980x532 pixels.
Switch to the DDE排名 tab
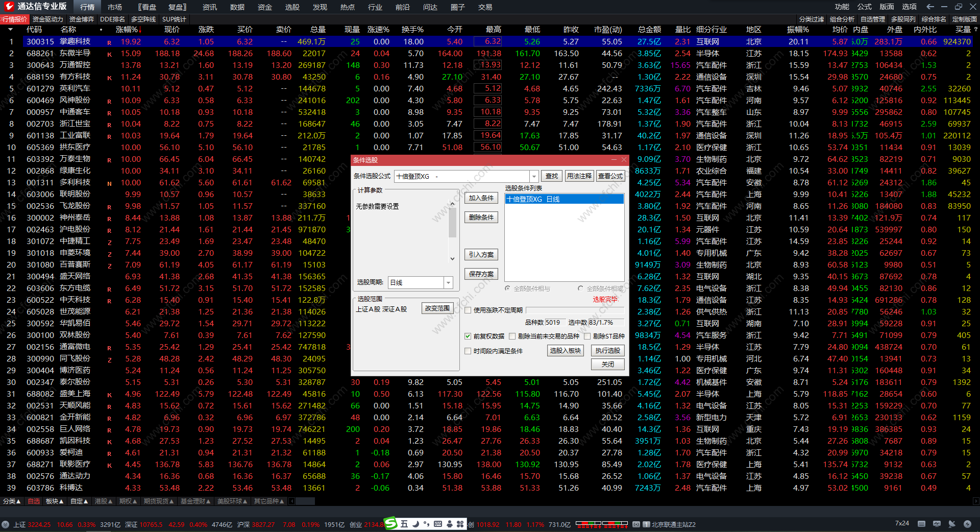(112, 19)
